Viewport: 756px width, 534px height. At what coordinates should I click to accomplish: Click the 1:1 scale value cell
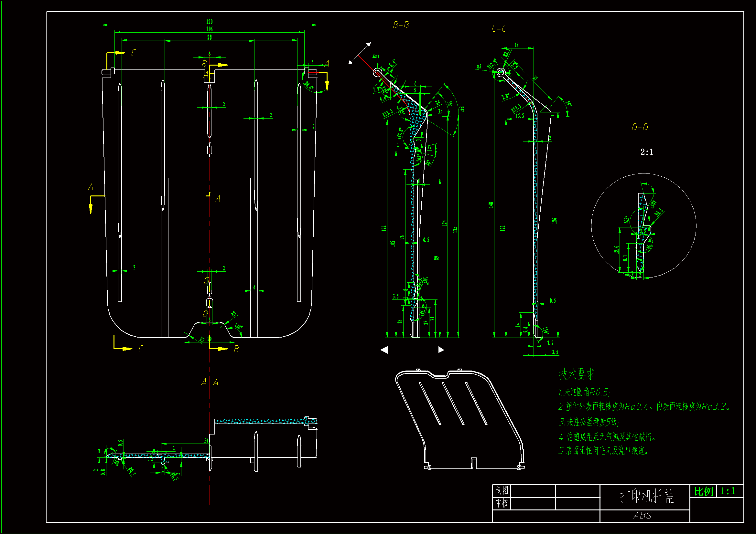pos(728,491)
